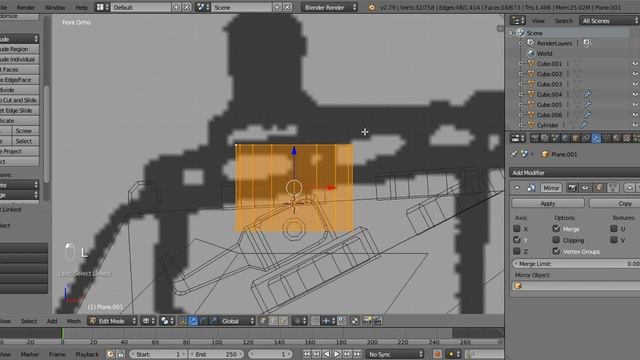Click the record auto-keyframe button in timeline
This screenshot has height=360, width=640.
437,354
